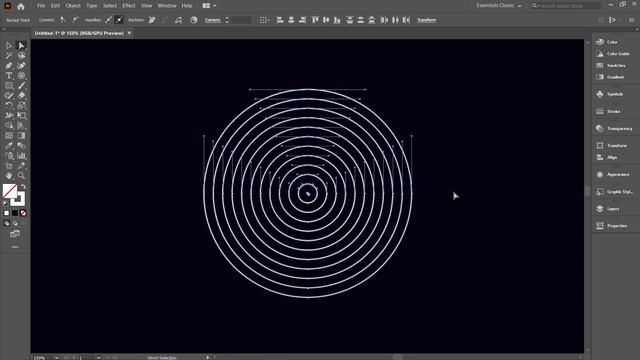Convert selected anchor points to smooth
Viewport: 640px width, 360px height.
(75, 20)
